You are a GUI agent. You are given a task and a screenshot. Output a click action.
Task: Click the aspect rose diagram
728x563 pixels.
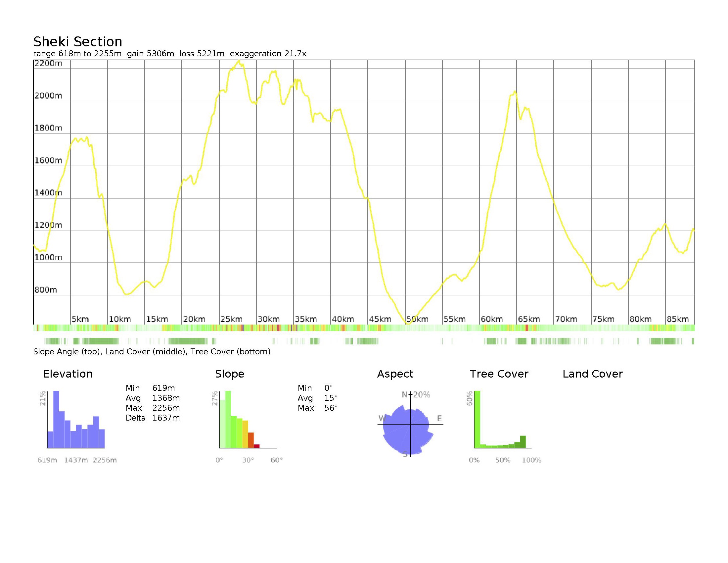[x=410, y=424]
